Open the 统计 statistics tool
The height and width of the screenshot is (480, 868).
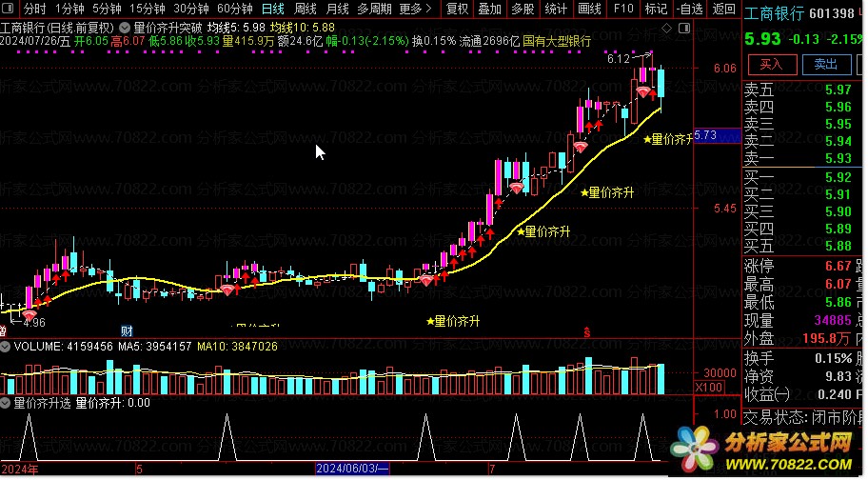[556, 9]
